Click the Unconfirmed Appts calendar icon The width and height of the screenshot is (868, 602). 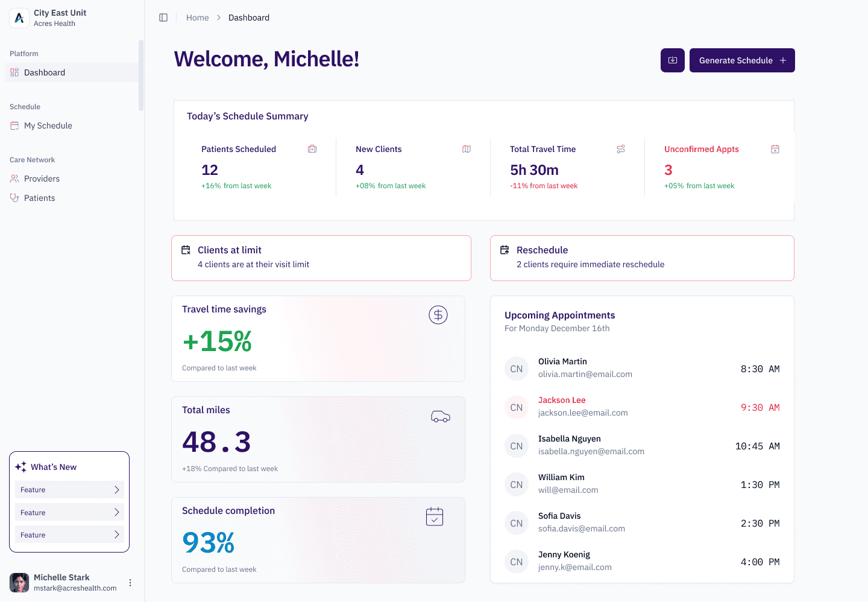[x=775, y=149]
